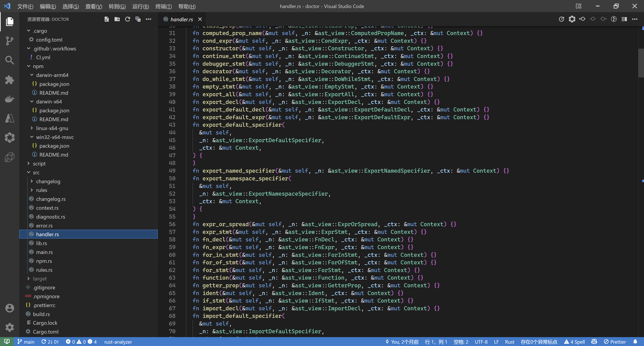Open the Docker view in activity bar
Viewport: 644px width, 346px height.
[x=10, y=99]
